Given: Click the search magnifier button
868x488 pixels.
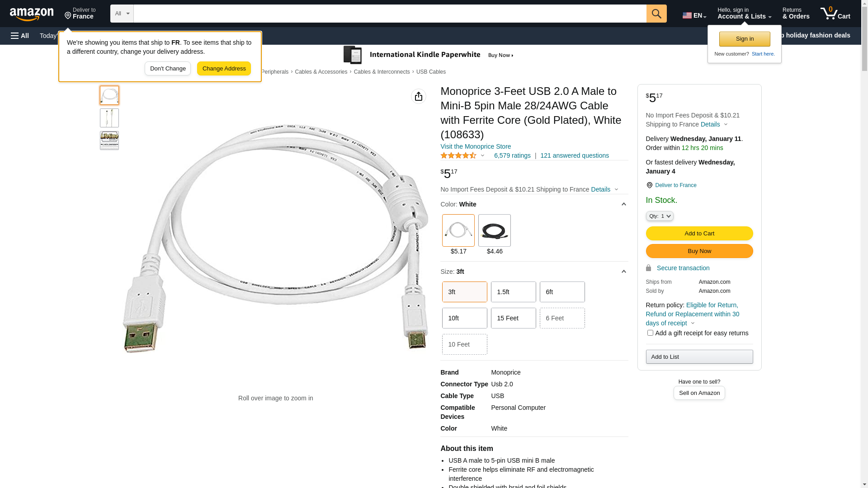Looking at the screenshot, I should pyautogui.click(x=656, y=14).
